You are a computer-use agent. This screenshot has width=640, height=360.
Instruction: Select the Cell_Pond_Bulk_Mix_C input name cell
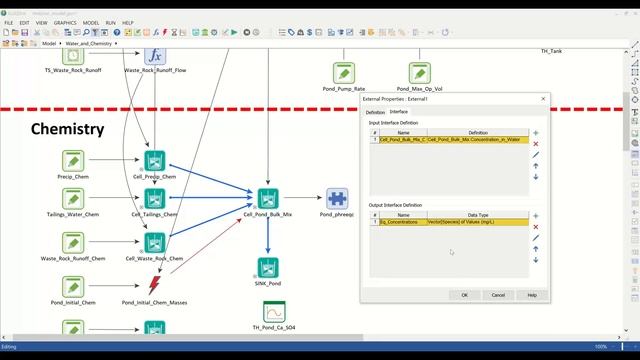tap(403, 140)
